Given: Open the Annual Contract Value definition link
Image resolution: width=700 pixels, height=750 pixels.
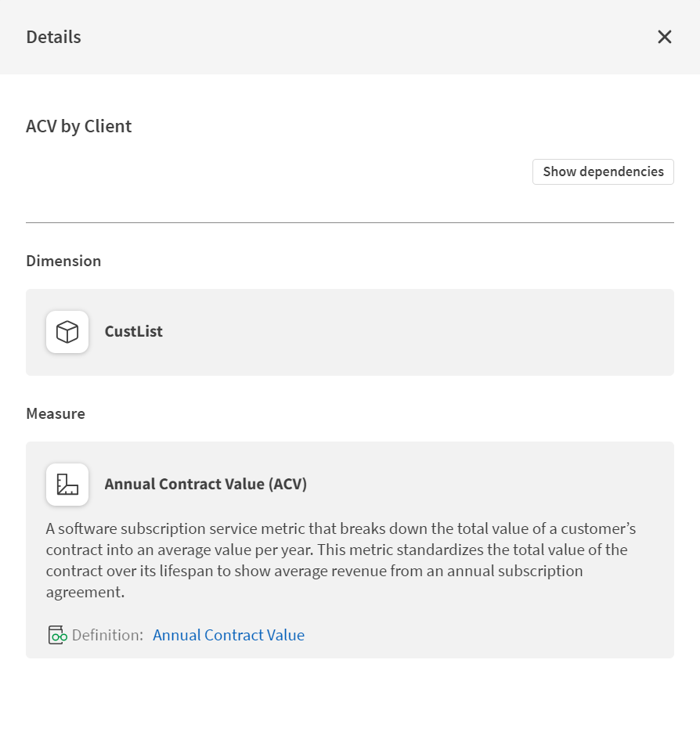Looking at the screenshot, I should point(229,635).
